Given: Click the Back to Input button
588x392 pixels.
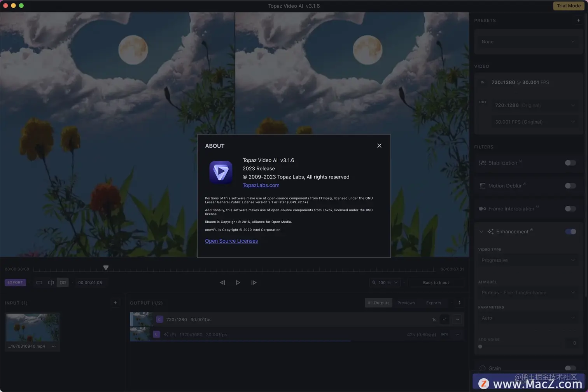Looking at the screenshot, I should pos(436,282).
